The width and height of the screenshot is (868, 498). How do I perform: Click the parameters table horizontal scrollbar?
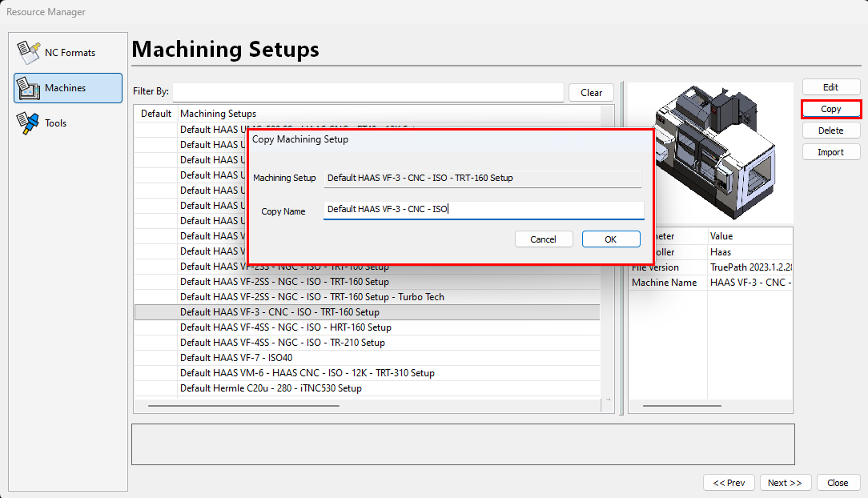[682, 406]
